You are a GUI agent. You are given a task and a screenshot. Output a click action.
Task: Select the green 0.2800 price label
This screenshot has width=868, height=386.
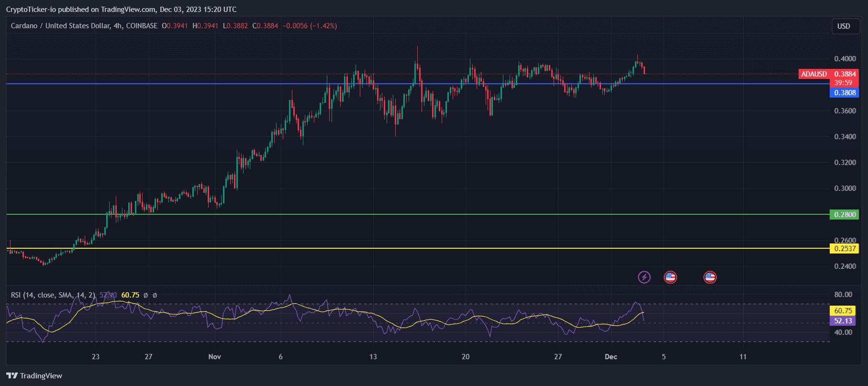pyautogui.click(x=844, y=214)
